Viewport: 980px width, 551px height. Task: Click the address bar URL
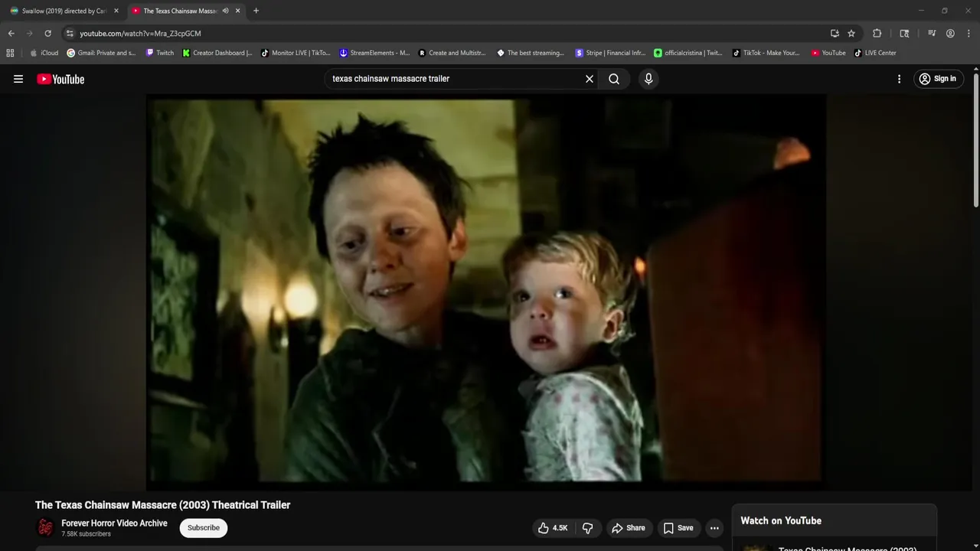coord(140,34)
